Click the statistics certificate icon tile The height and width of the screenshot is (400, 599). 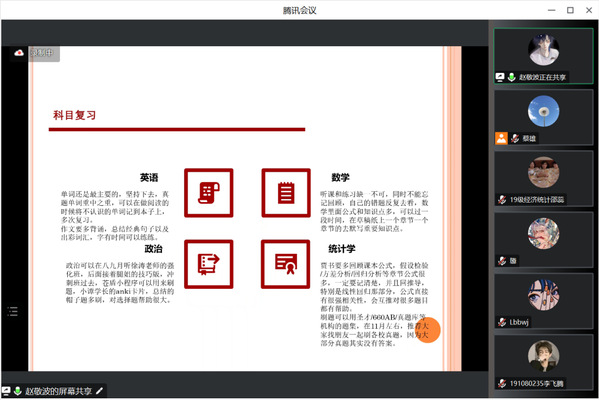pos(285,264)
